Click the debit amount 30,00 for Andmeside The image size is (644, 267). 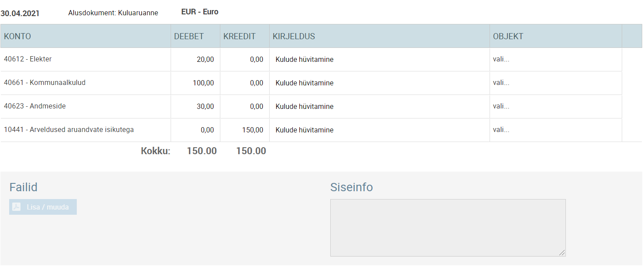pos(205,107)
